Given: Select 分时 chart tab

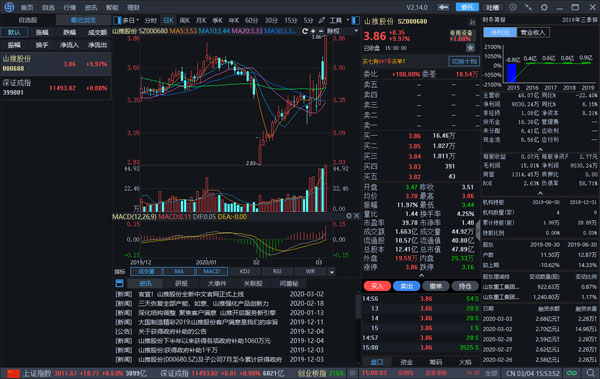Looking at the screenshot, I should point(151,20).
